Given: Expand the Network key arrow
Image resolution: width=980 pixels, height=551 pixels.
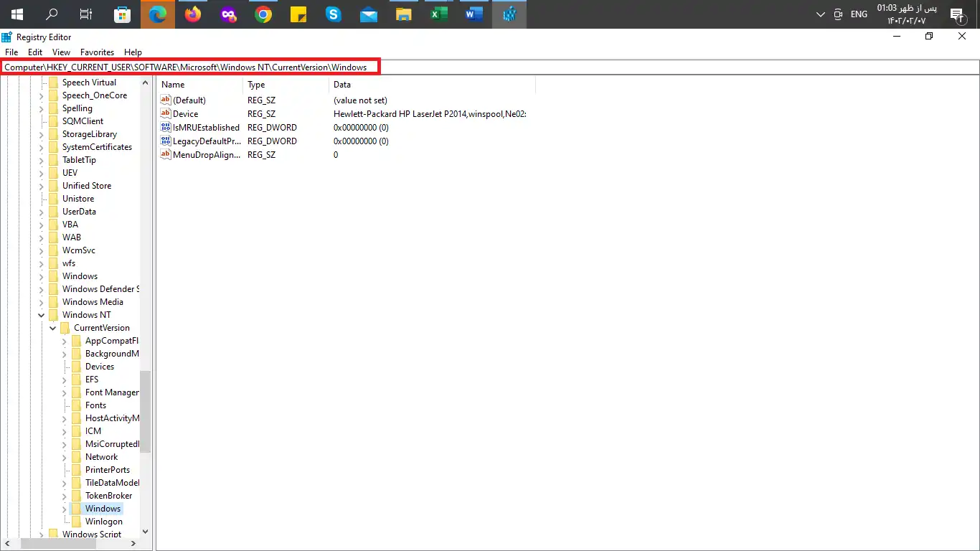Looking at the screenshot, I should (65, 457).
